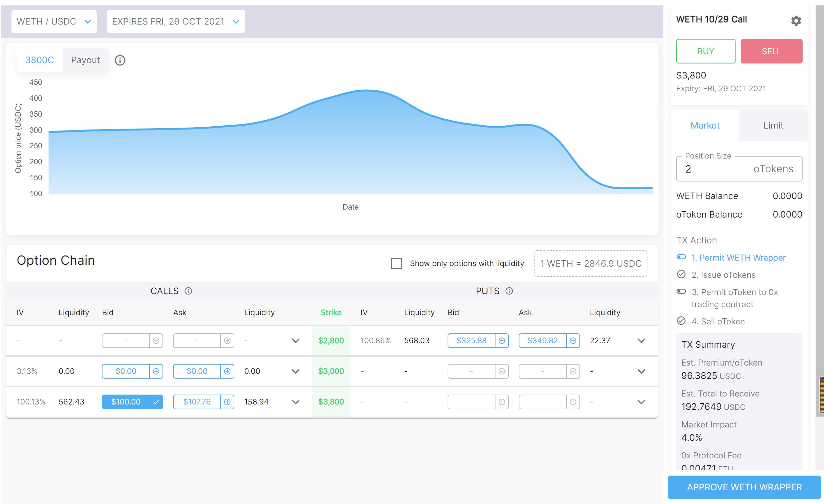Click Position Size input field
The image size is (824, 504).
point(716,169)
